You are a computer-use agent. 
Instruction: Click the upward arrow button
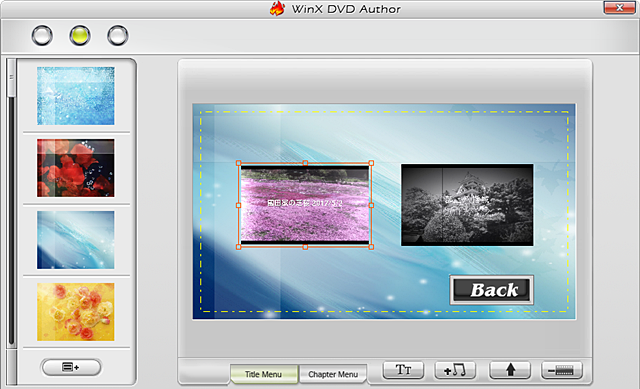[510, 370]
